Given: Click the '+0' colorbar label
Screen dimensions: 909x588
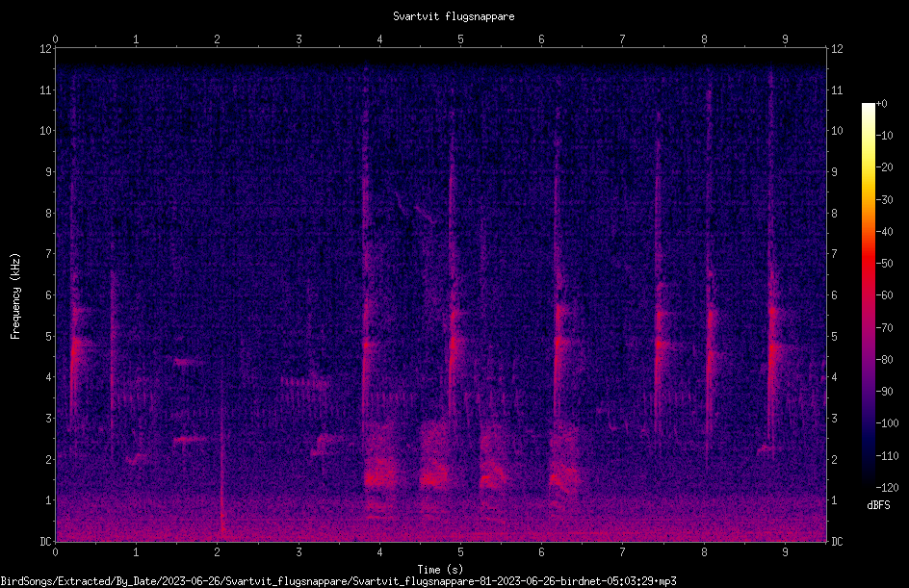Looking at the screenshot, I should click(x=882, y=104).
